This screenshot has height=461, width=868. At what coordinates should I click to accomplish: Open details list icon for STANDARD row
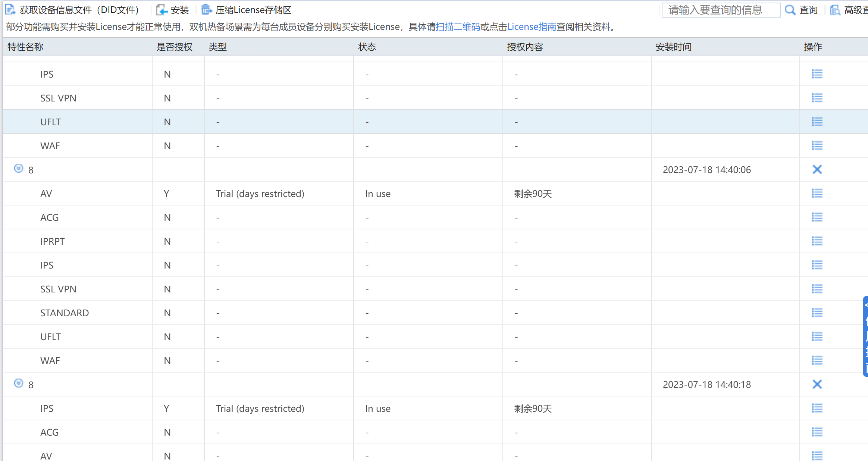(817, 313)
